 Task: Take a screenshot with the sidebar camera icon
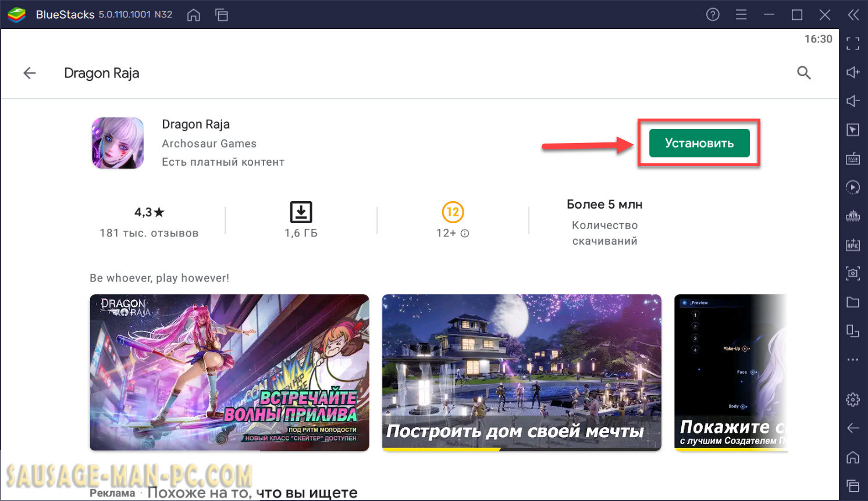click(x=853, y=273)
